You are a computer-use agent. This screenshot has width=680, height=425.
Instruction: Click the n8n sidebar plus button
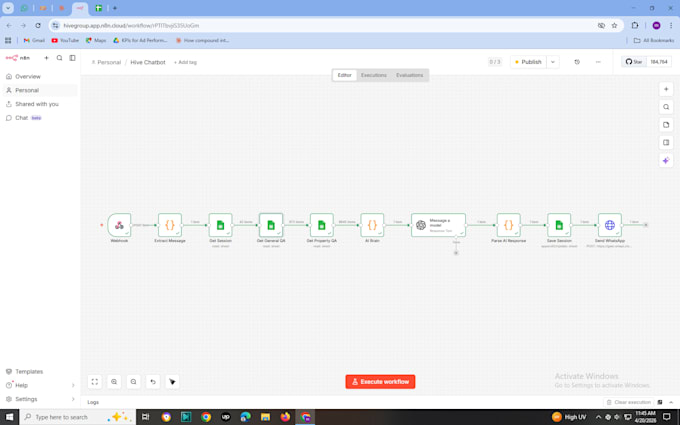pyautogui.click(x=46, y=58)
